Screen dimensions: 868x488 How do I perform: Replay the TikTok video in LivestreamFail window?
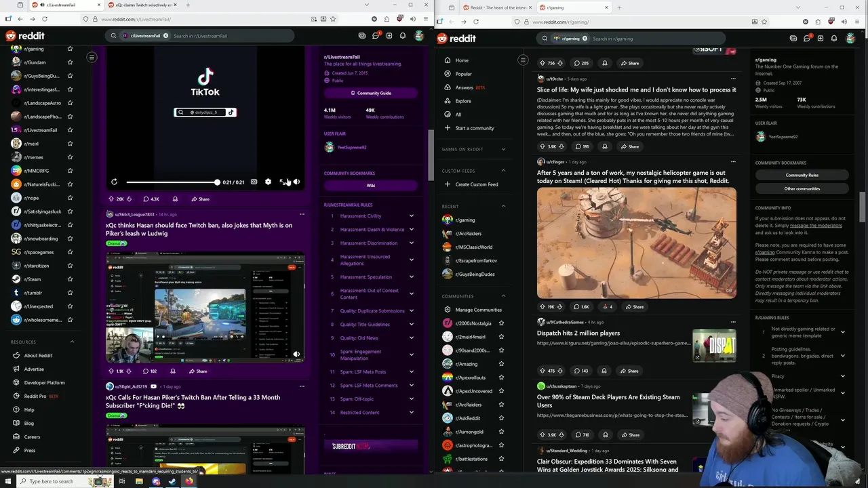coord(114,182)
